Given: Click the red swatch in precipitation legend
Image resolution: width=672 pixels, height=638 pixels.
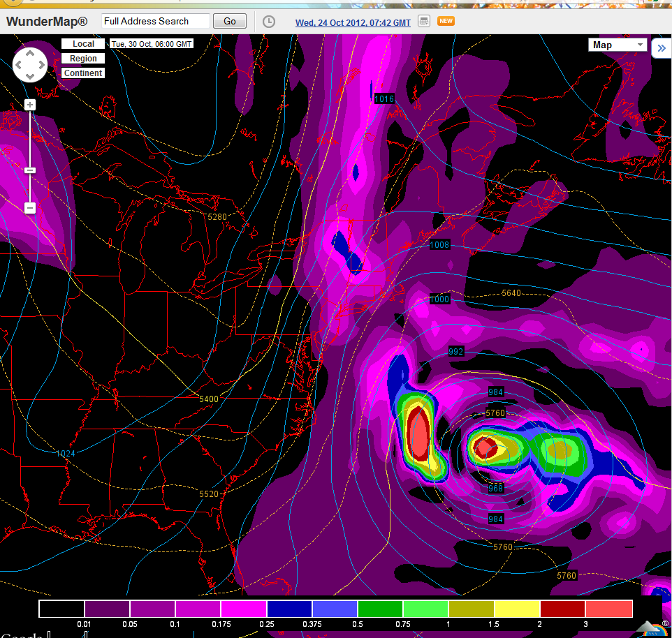Looking at the screenshot, I should (x=563, y=609).
